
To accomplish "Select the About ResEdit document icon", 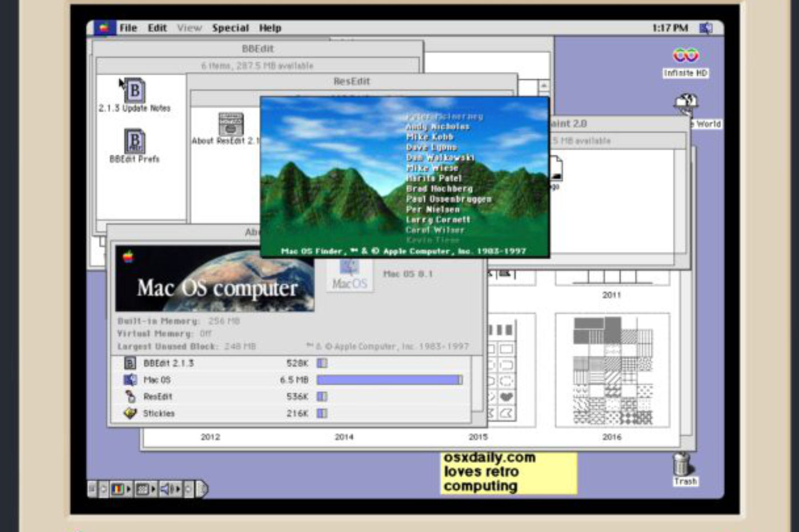I will click(231, 124).
